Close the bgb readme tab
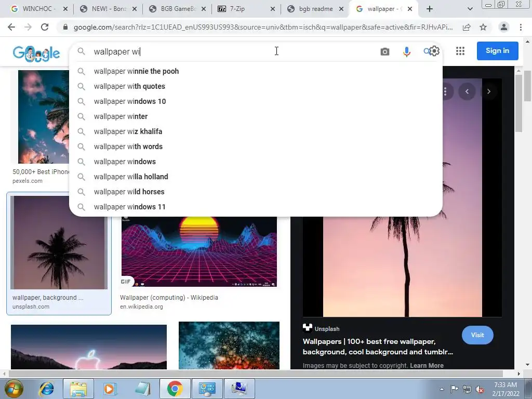Viewport: 532px width, 399px height. coord(342,9)
